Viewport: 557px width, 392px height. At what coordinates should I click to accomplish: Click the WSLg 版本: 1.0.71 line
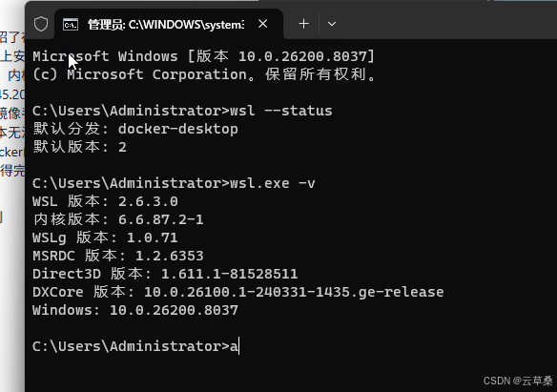click(105, 237)
